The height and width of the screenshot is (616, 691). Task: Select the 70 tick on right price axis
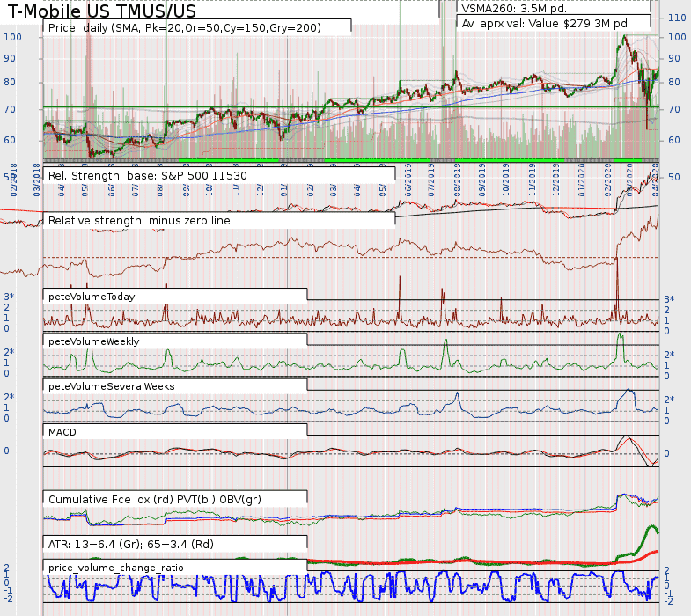[674, 109]
